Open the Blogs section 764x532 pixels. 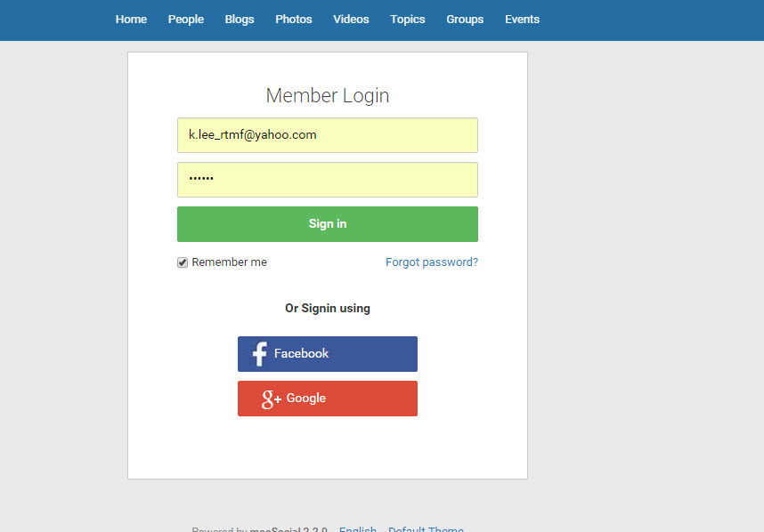pos(240,20)
